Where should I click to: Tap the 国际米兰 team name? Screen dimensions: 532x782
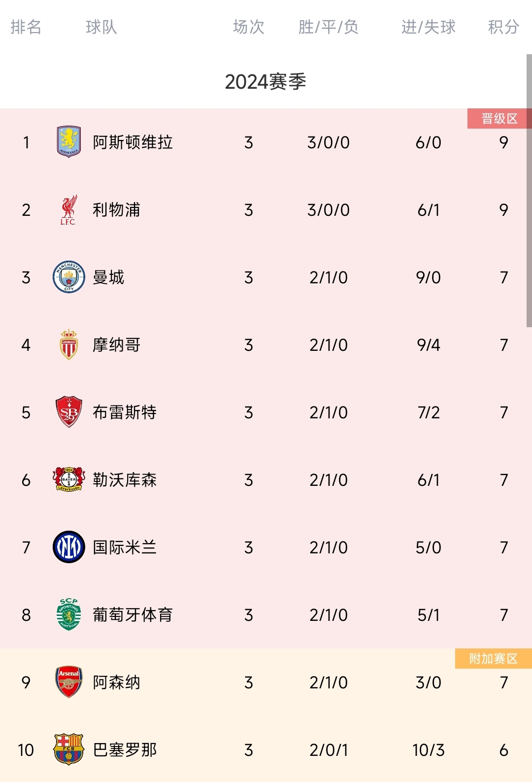(125, 547)
